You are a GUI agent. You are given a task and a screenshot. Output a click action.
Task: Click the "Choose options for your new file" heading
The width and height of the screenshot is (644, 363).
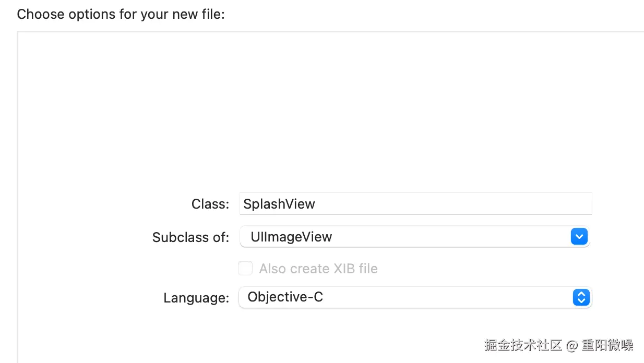121,14
